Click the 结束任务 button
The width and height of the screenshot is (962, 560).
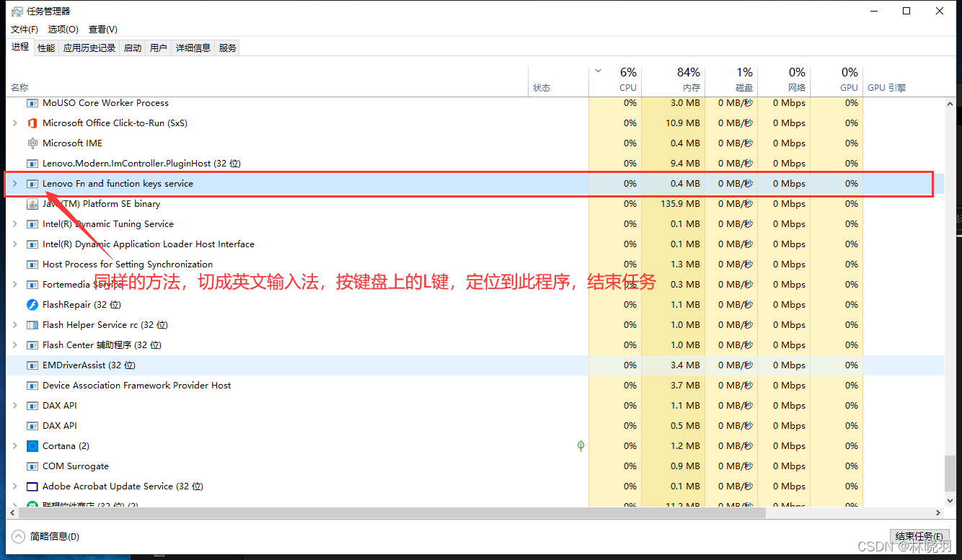pos(918,537)
